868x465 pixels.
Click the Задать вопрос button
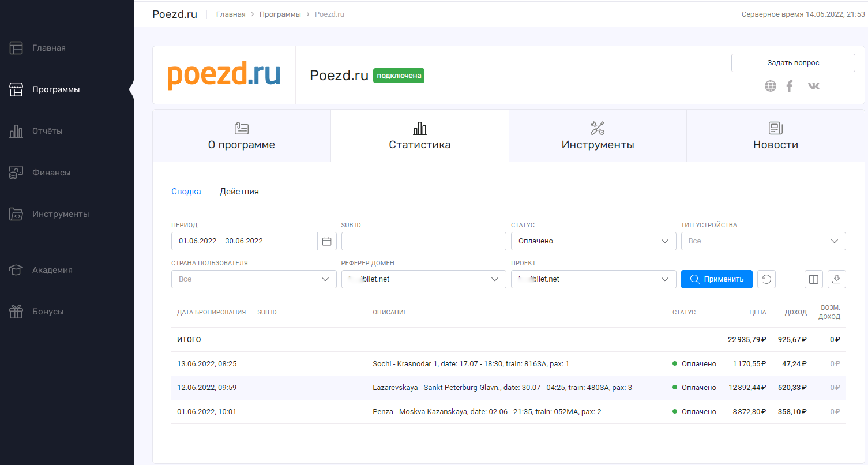coord(793,63)
